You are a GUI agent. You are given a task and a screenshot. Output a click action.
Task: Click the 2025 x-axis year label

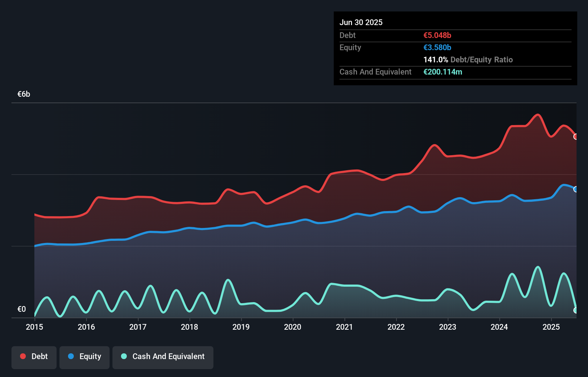pyautogui.click(x=551, y=327)
